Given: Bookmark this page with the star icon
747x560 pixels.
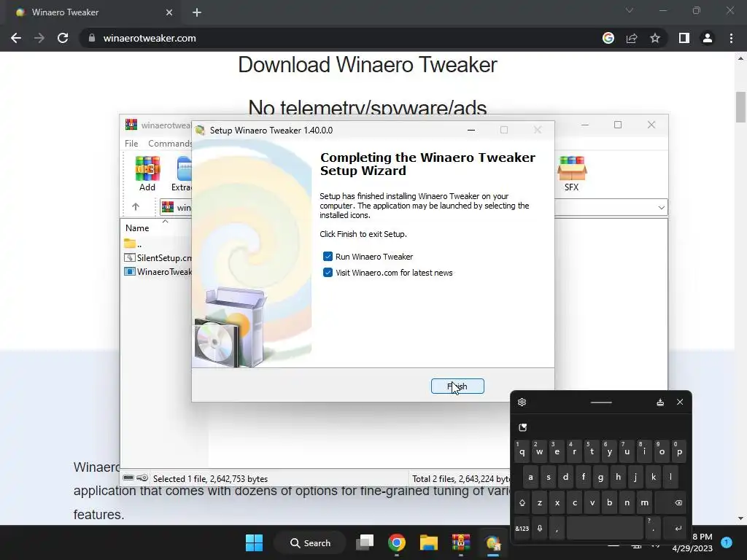Looking at the screenshot, I should (655, 38).
